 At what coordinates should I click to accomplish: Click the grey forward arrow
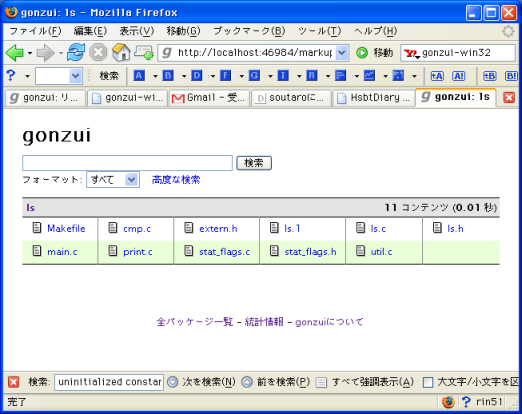[x=45, y=53]
